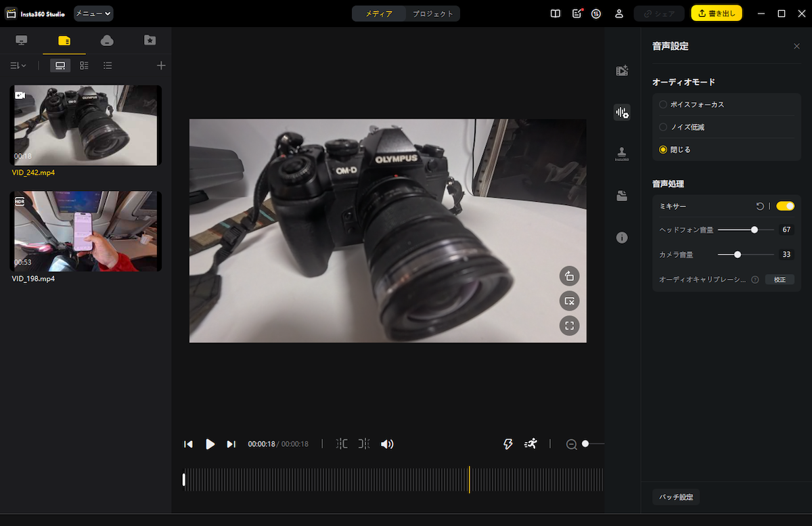Switch to the プロジェクト tab
Image resolution: width=812 pixels, height=526 pixels.
tap(433, 14)
